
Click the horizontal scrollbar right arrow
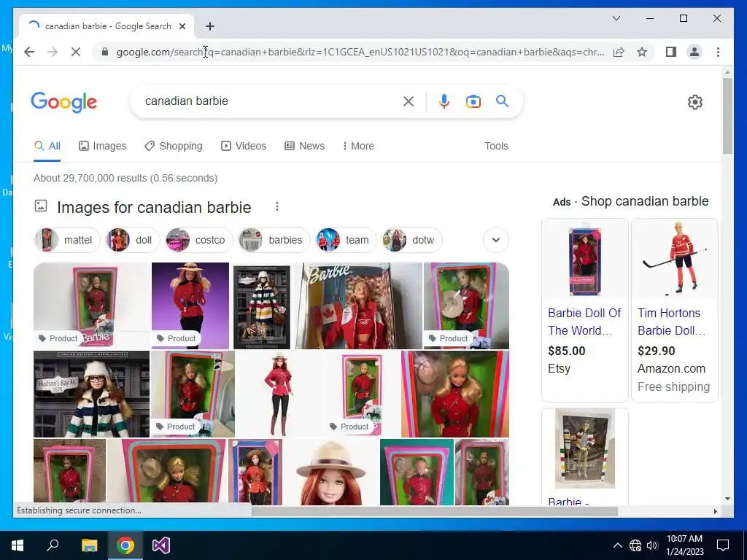[715, 511]
